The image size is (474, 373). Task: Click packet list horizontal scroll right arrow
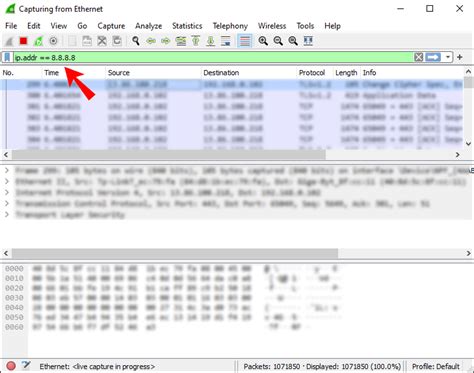tap(458, 155)
